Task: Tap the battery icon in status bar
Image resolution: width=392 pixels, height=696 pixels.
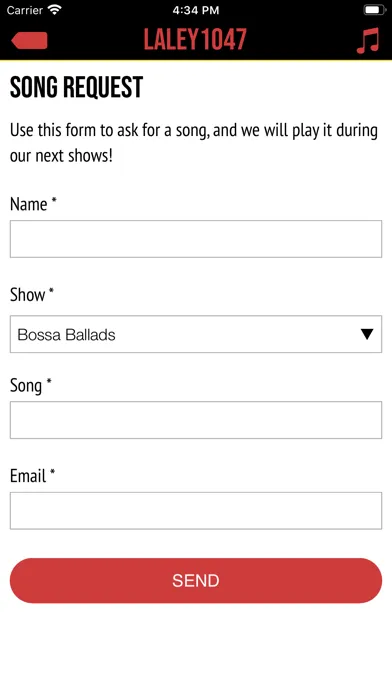Action: click(375, 10)
